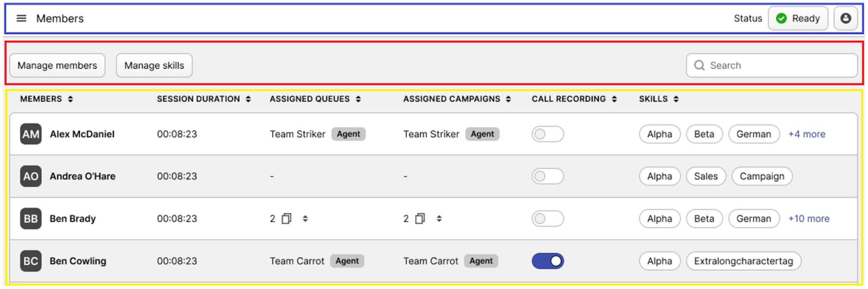Click Ben Brady's assigned campaigns copy icon
This screenshot has width=868, height=289.
click(x=420, y=219)
